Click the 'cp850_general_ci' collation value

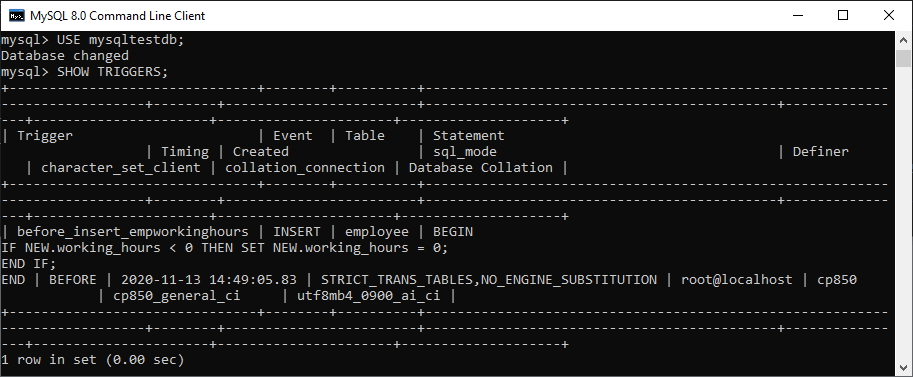pyautogui.click(x=176, y=296)
